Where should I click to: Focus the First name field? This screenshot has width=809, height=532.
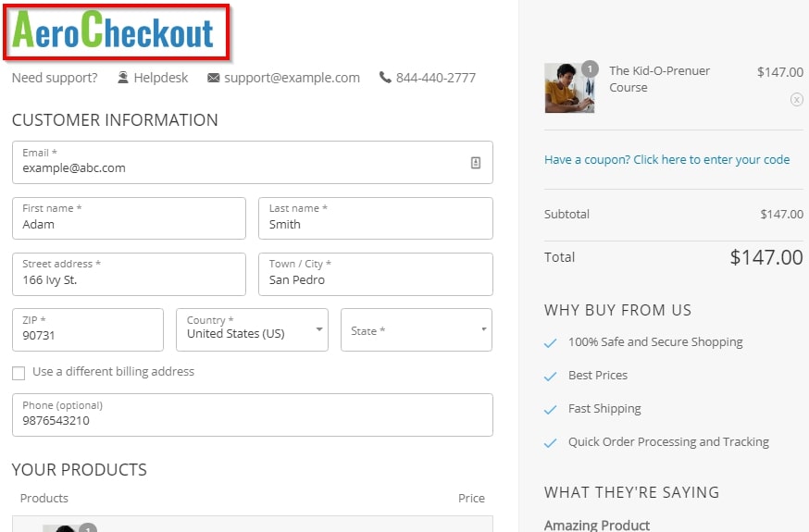pos(129,218)
